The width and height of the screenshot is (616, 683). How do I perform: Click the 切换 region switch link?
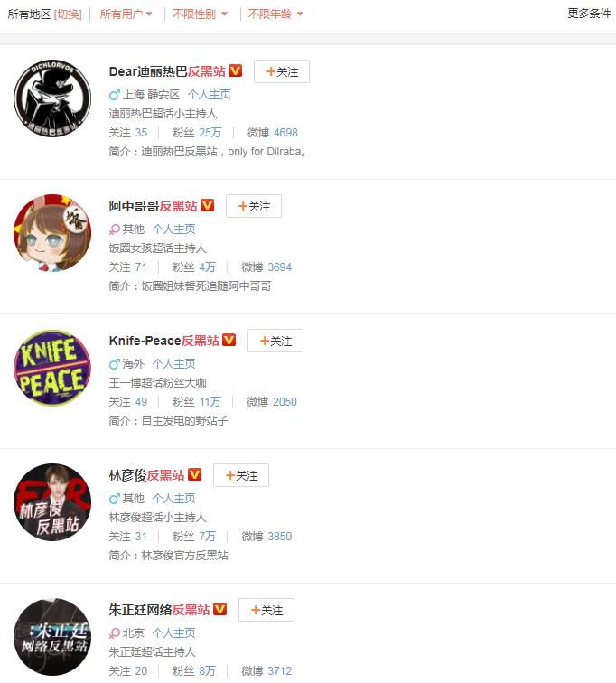click(x=68, y=14)
